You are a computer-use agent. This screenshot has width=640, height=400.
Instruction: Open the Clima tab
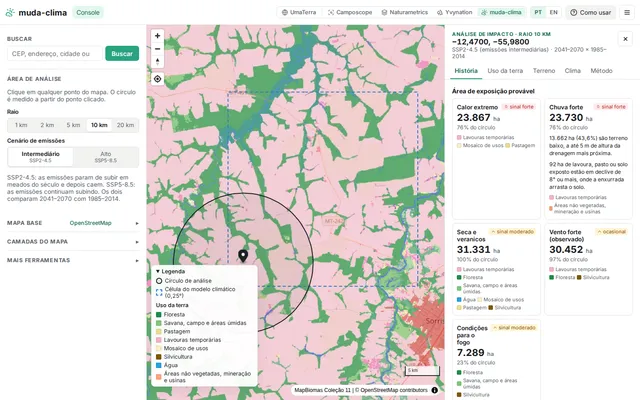[572, 71]
